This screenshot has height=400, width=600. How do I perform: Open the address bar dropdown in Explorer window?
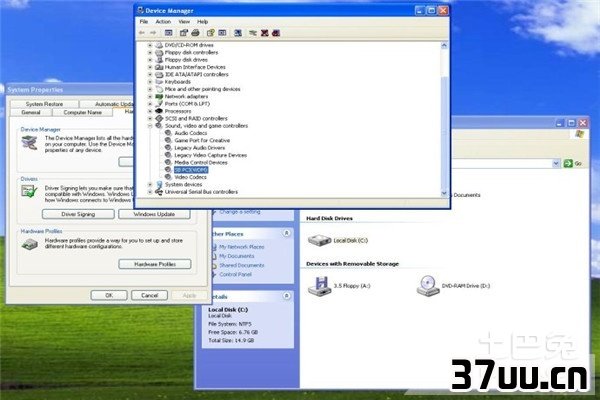pyautogui.click(x=556, y=163)
